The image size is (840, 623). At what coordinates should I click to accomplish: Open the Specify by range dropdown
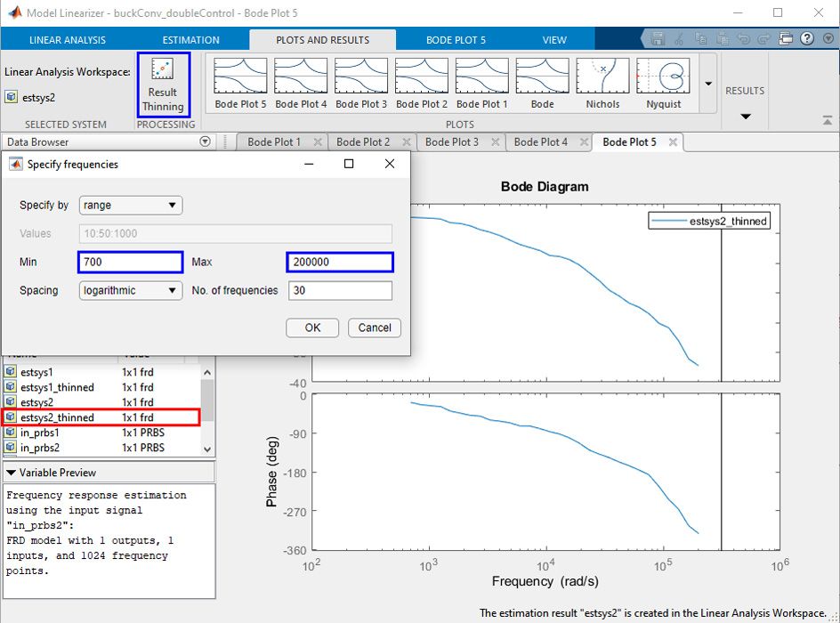click(130, 205)
